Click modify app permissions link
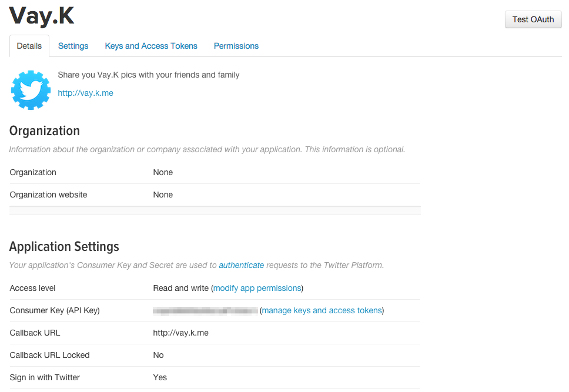The height and width of the screenshot is (392, 569). click(257, 288)
